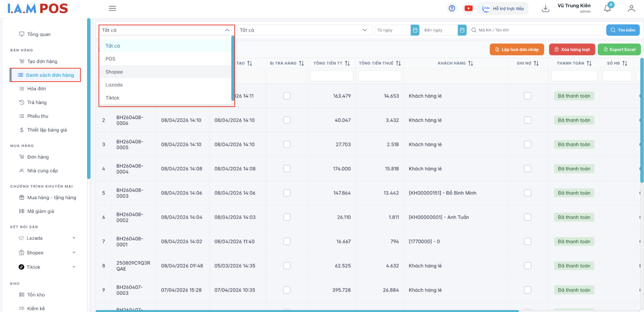Click the YouTube tutorial icon
Image resolution: width=644 pixels, height=312 pixels.
pos(468,9)
